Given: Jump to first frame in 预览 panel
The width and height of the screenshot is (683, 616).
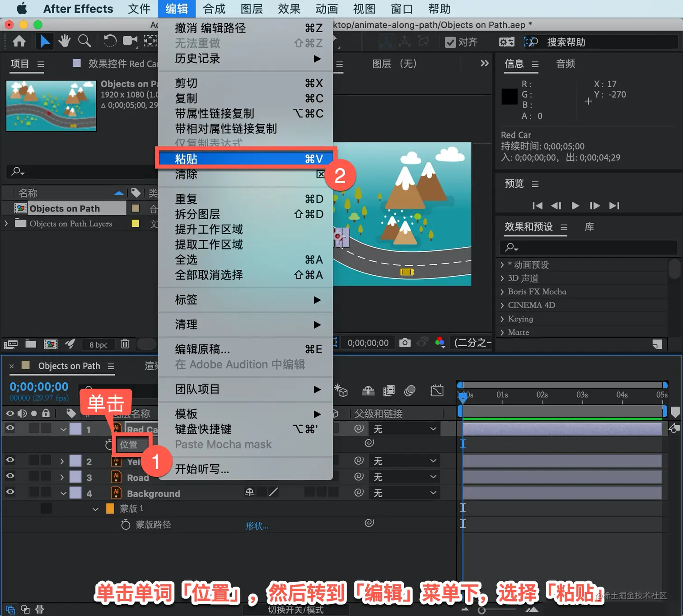Looking at the screenshot, I should click(x=538, y=206).
